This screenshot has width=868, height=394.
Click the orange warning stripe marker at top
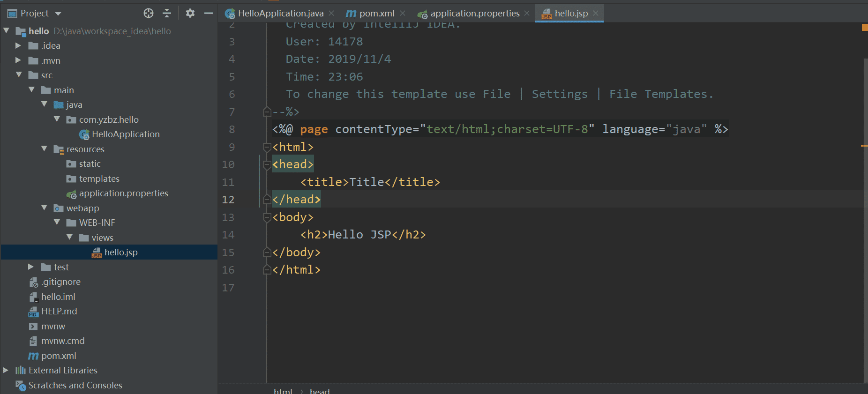pos(865,28)
